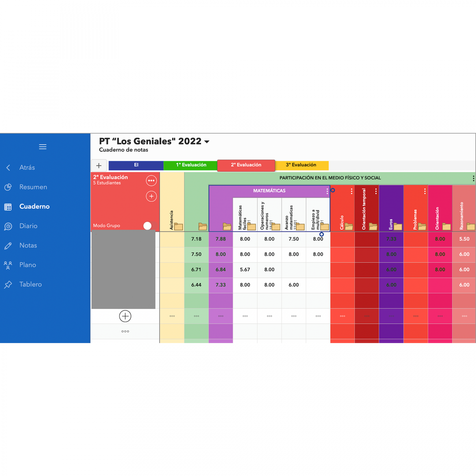The width and height of the screenshot is (476, 476).
Task: Open the hamburger menu icon
Action: pyautogui.click(x=43, y=147)
